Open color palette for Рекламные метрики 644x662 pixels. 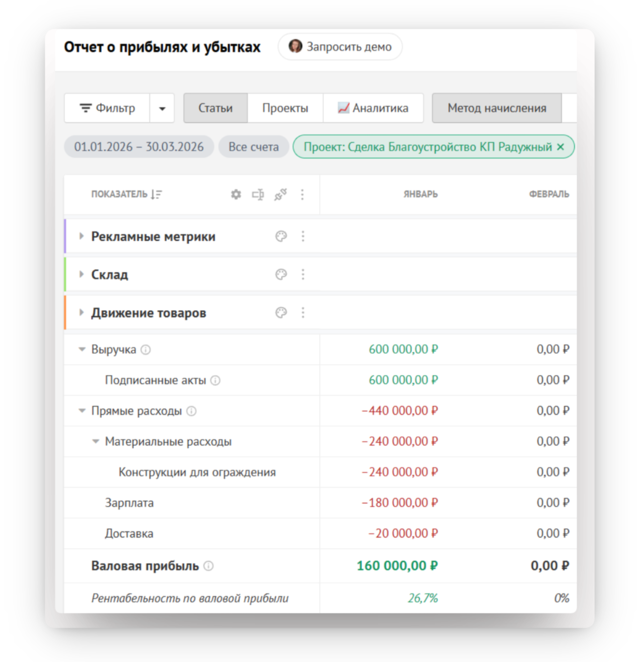point(281,236)
